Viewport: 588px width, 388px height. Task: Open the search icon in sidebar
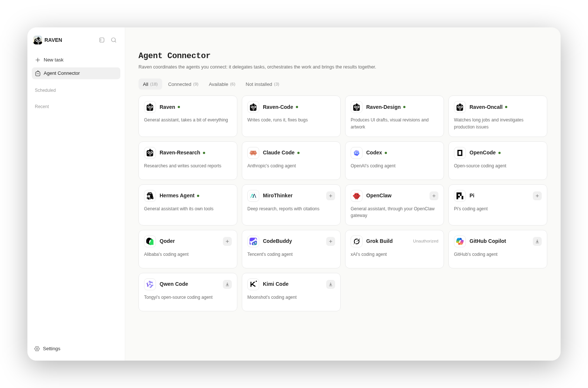point(114,40)
